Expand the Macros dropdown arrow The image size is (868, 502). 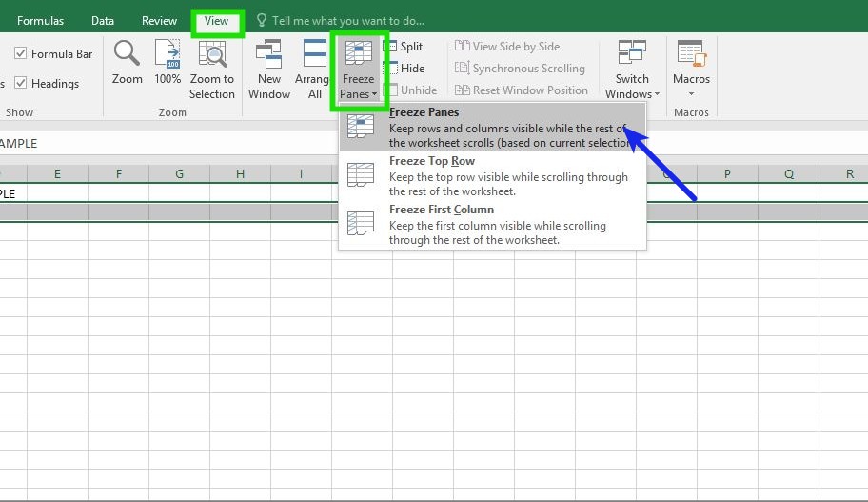pyautogui.click(x=691, y=93)
